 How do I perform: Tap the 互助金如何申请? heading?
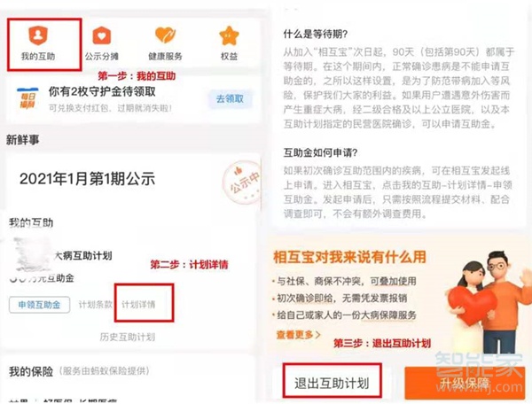[320, 153]
